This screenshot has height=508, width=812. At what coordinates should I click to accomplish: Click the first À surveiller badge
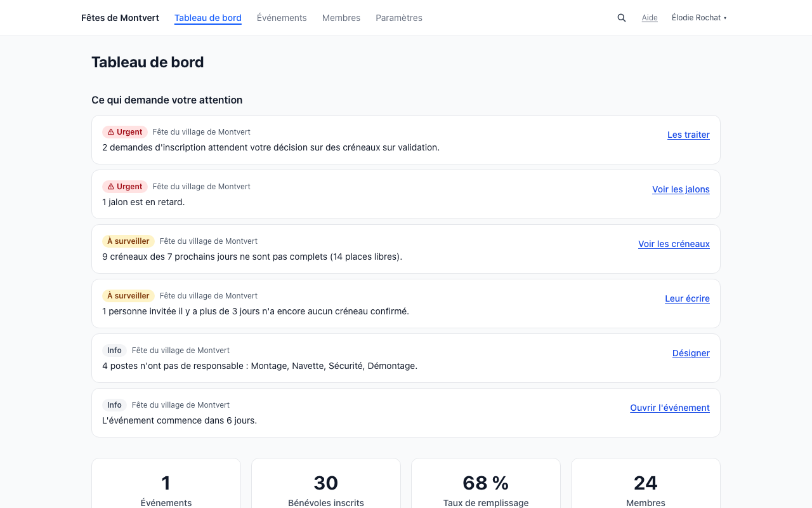pos(128,241)
